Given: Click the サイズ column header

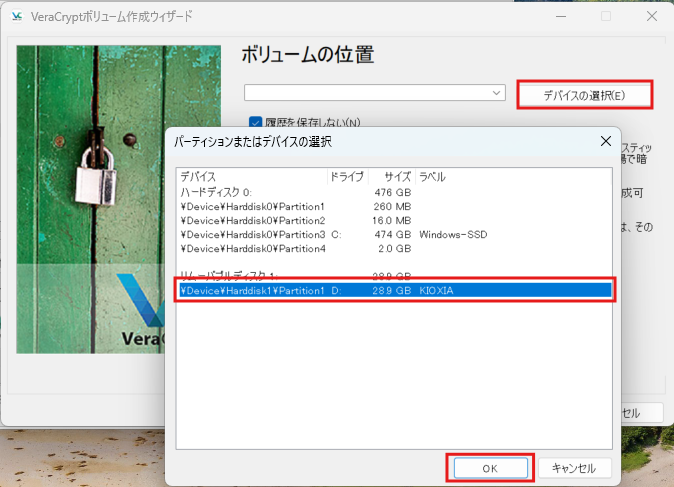Looking at the screenshot, I should click(392, 177).
